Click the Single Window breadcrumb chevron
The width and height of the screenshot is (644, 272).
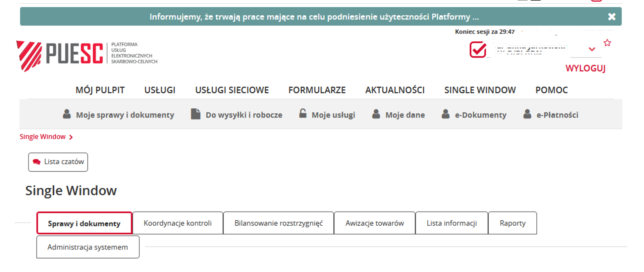(71, 137)
